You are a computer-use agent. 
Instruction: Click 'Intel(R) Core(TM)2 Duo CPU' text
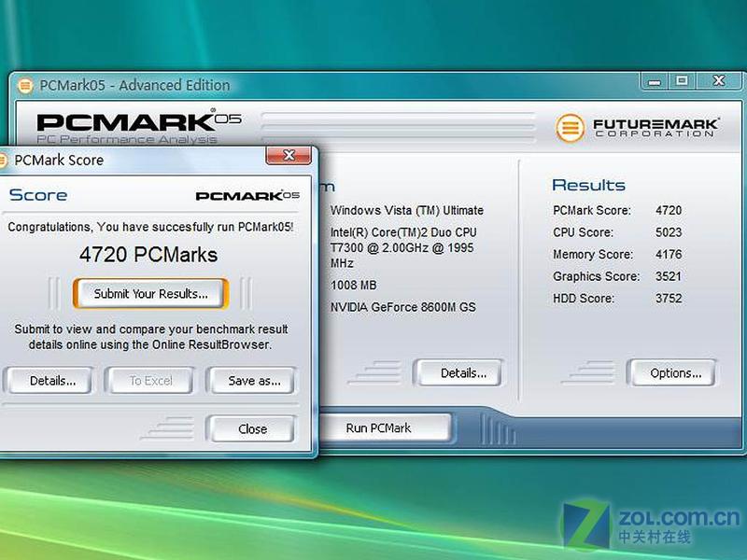tap(403, 231)
